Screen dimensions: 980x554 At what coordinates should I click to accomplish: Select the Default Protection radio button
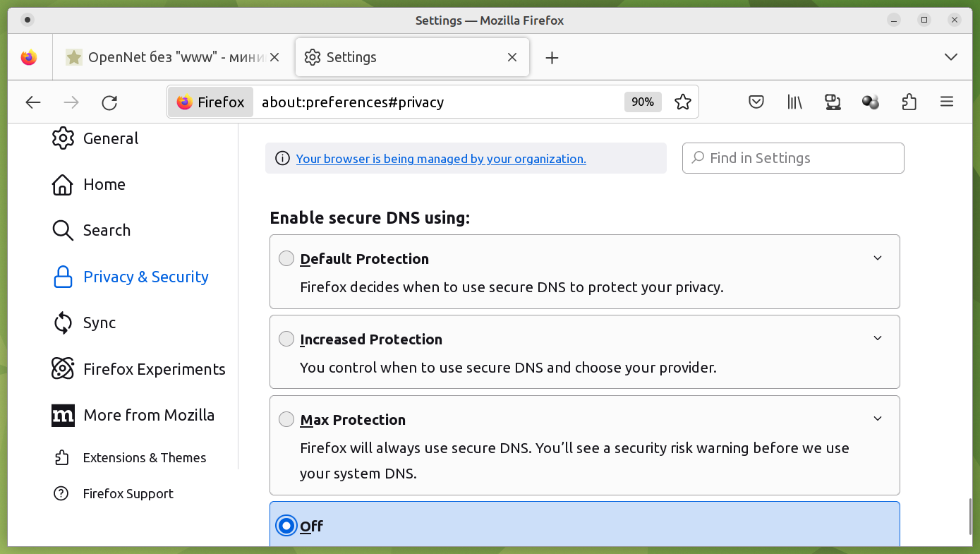tap(286, 258)
